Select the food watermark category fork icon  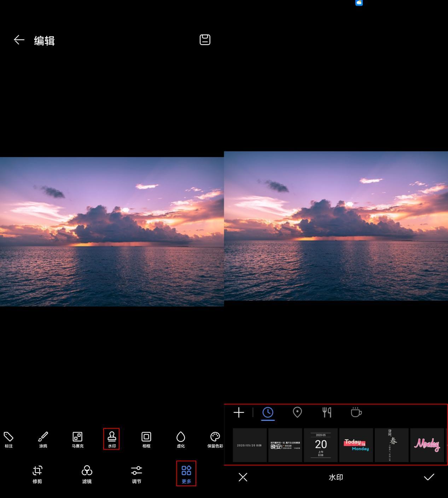[327, 412]
